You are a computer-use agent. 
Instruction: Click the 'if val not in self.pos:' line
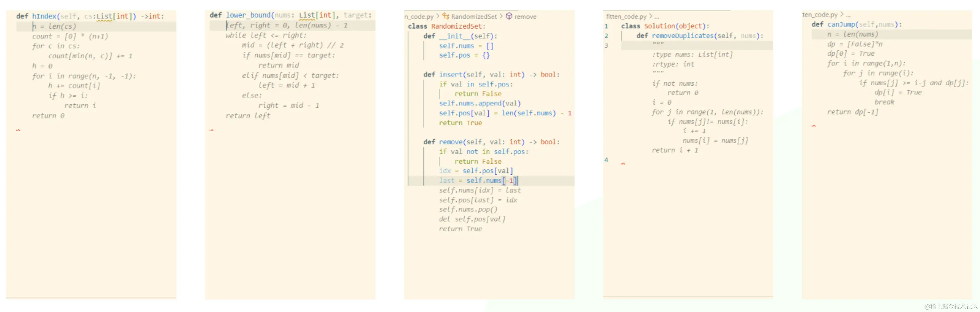(x=484, y=152)
